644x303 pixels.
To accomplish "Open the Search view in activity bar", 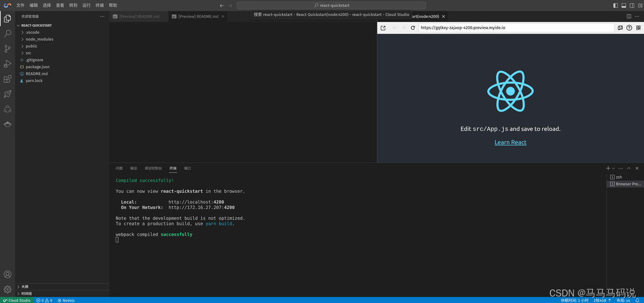I will tap(8, 34).
